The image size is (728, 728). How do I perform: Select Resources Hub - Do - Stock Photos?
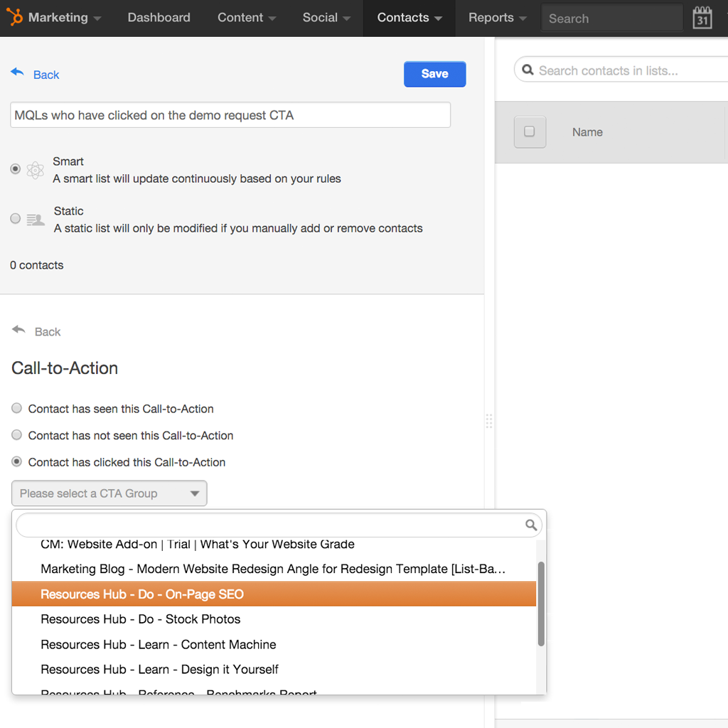140,619
